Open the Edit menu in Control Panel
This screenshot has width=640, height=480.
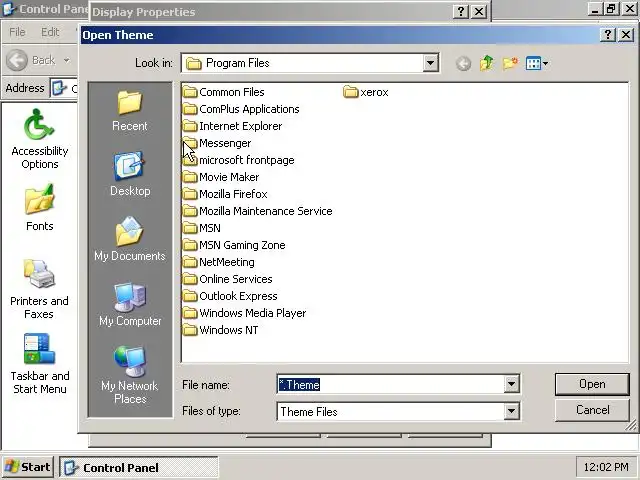tap(50, 32)
